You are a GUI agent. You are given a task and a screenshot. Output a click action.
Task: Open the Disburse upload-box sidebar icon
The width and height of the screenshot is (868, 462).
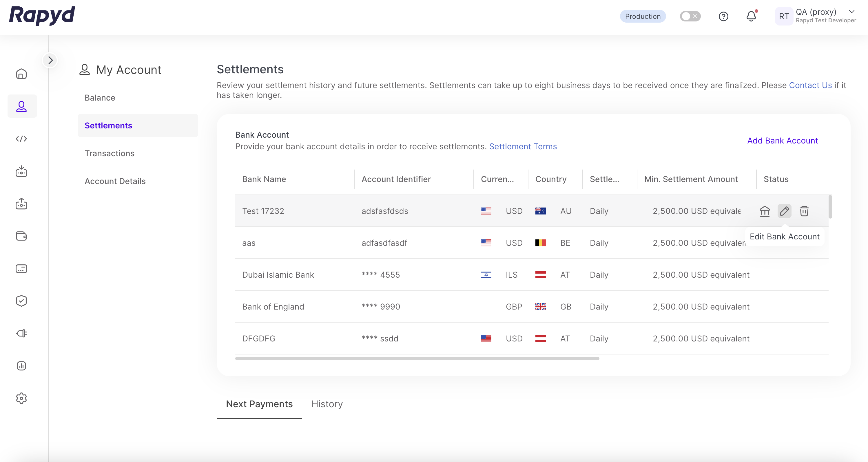(21, 203)
